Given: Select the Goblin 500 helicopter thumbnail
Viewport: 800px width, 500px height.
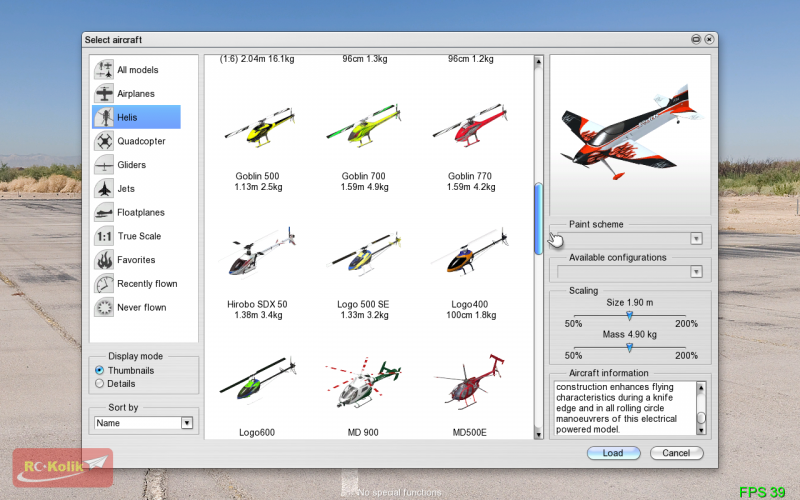Looking at the screenshot, I should pos(260,128).
